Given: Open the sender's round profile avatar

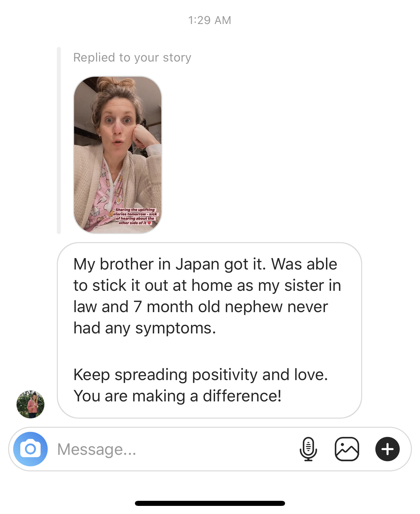Looking at the screenshot, I should click(30, 404).
